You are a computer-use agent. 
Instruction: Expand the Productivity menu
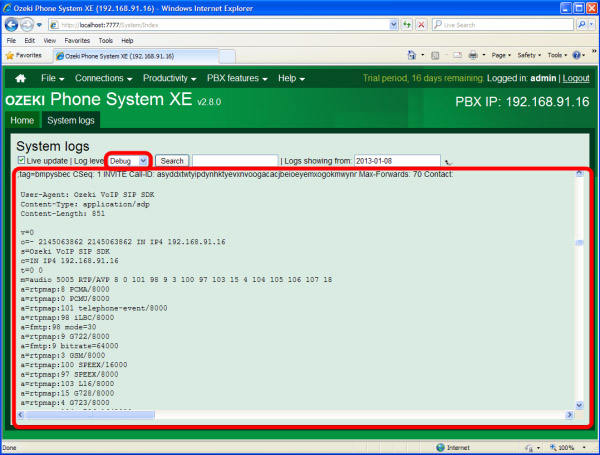(170, 78)
